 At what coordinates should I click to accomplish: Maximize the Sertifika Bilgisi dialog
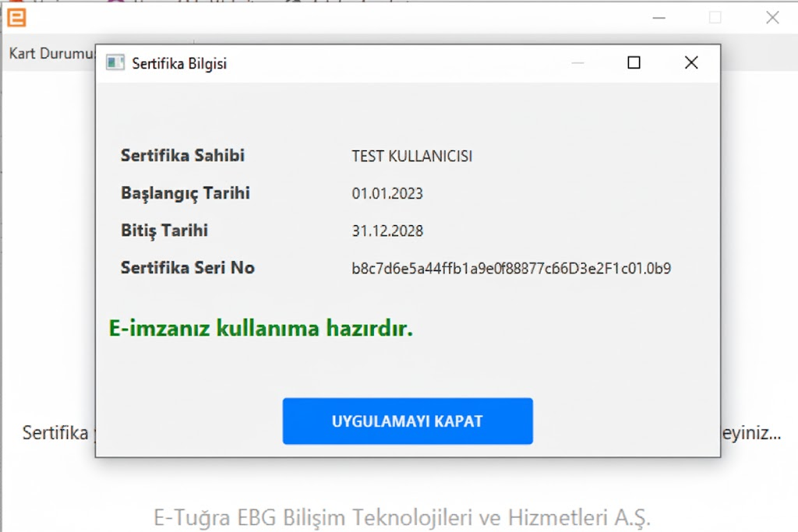tap(634, 63)
